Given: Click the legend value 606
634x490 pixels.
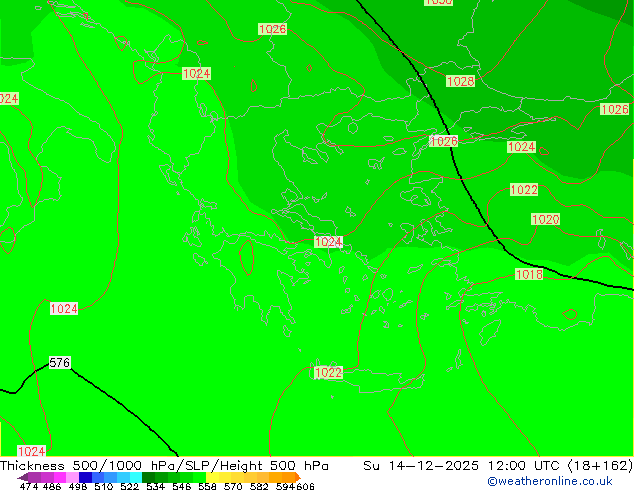Looking at the screenshot, I should pos(305,486).
